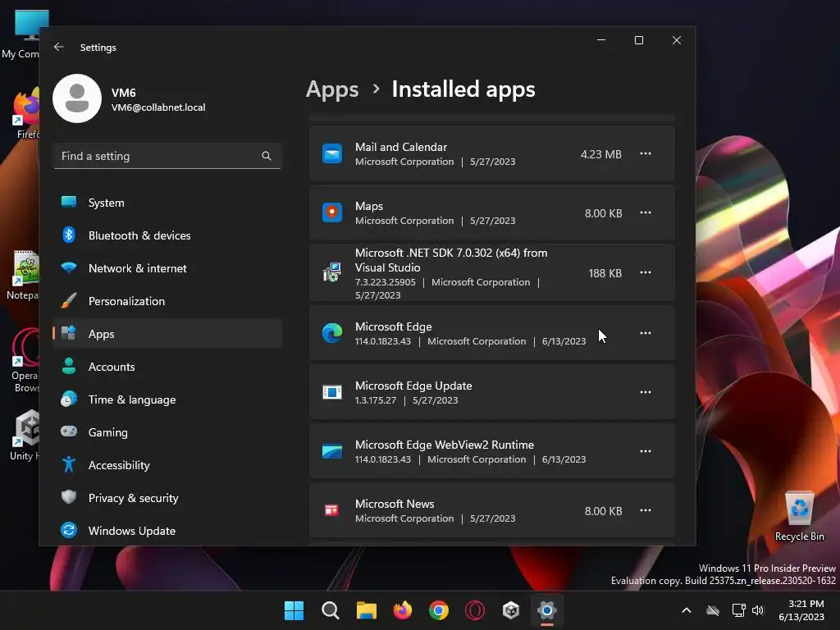Open more options for Microsoft News
Image resolution: width=840 pixels, height=630 pixels.
(x=646, y=510)
